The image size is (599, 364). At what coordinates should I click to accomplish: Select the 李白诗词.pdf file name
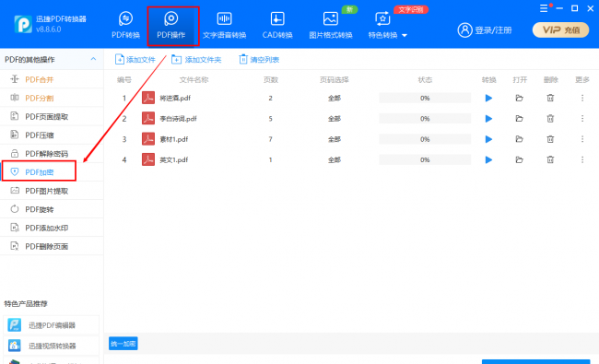tap(178, 119)
